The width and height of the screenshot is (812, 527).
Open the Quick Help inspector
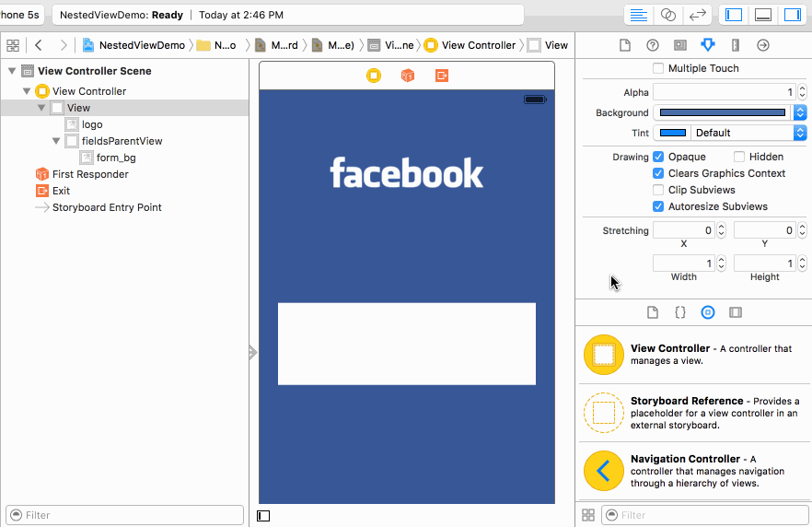653,45
